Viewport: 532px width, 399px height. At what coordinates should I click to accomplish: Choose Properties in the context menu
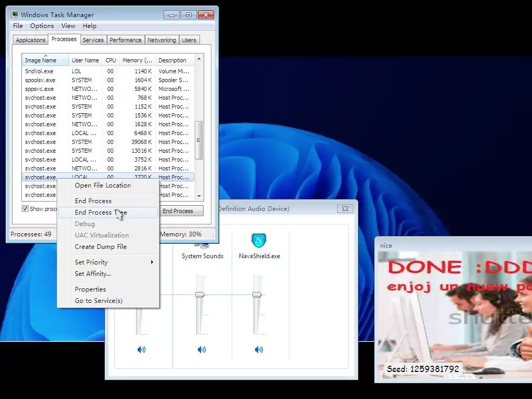point(108,289)
